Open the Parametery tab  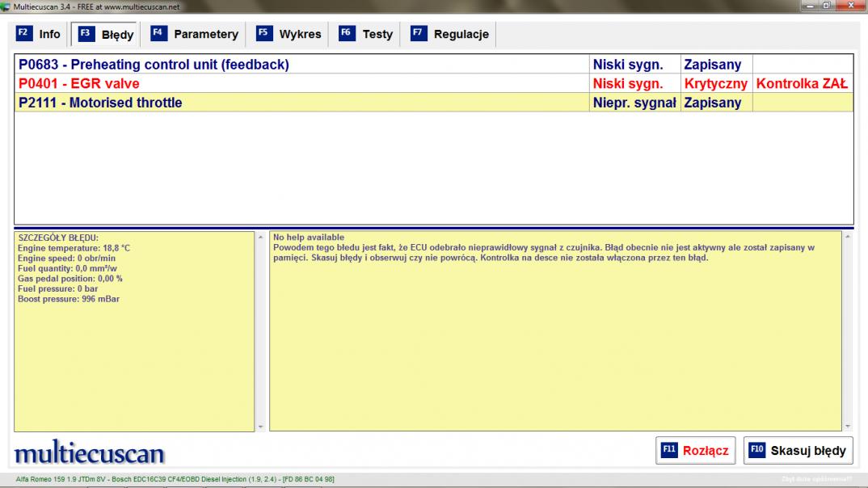click(194, 34)
